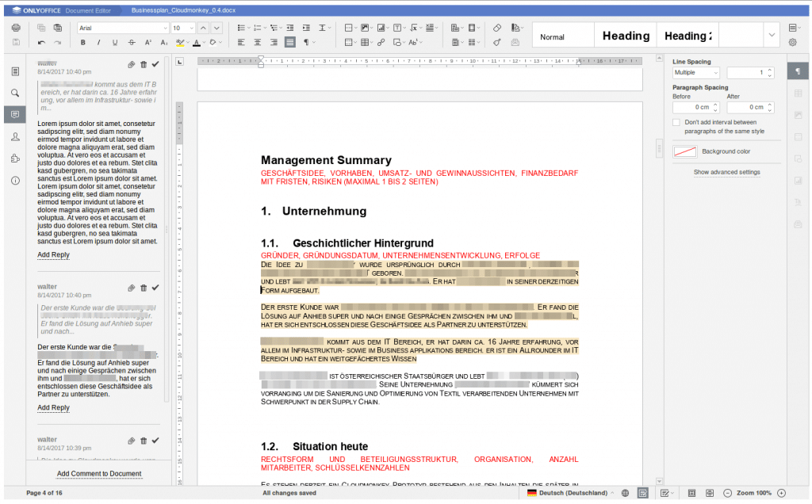Decrease the paragraph indent
The image size is (812, 504).
click(x=290, y=28)
